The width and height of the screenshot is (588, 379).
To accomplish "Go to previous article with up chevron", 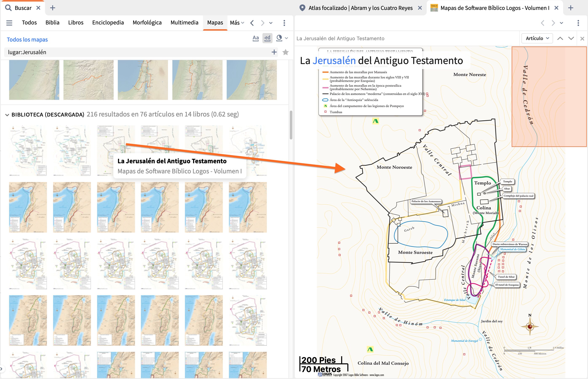I will pyautogui.click(x=560, y=38).
